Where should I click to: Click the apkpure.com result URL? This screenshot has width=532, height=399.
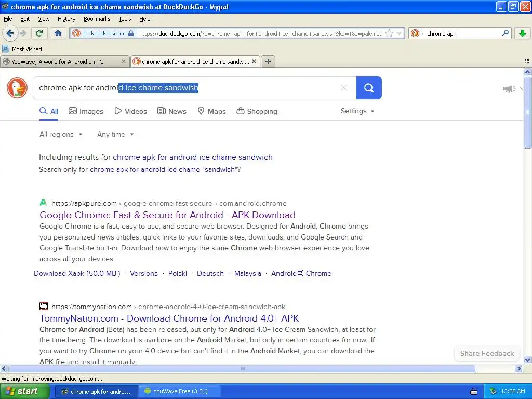tap(169, 203)
